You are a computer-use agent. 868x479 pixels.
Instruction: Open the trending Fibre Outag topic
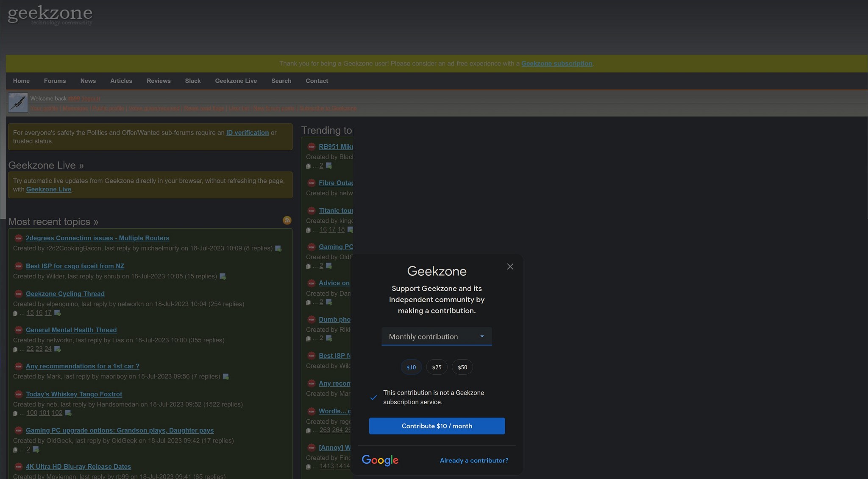[336, 183]
